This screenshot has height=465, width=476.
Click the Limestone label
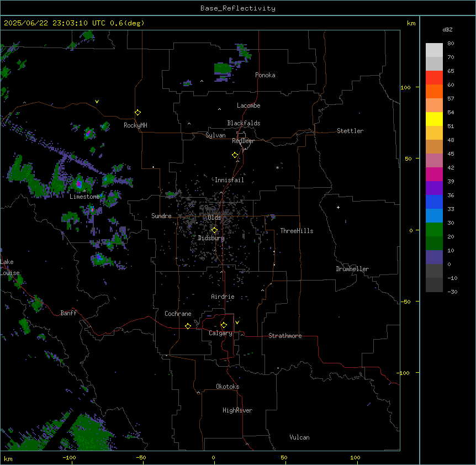[x=84, y=197]
